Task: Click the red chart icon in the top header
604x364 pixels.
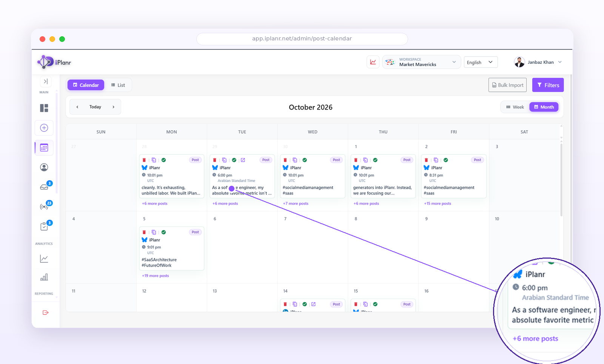Action: [x=373, y=62]
